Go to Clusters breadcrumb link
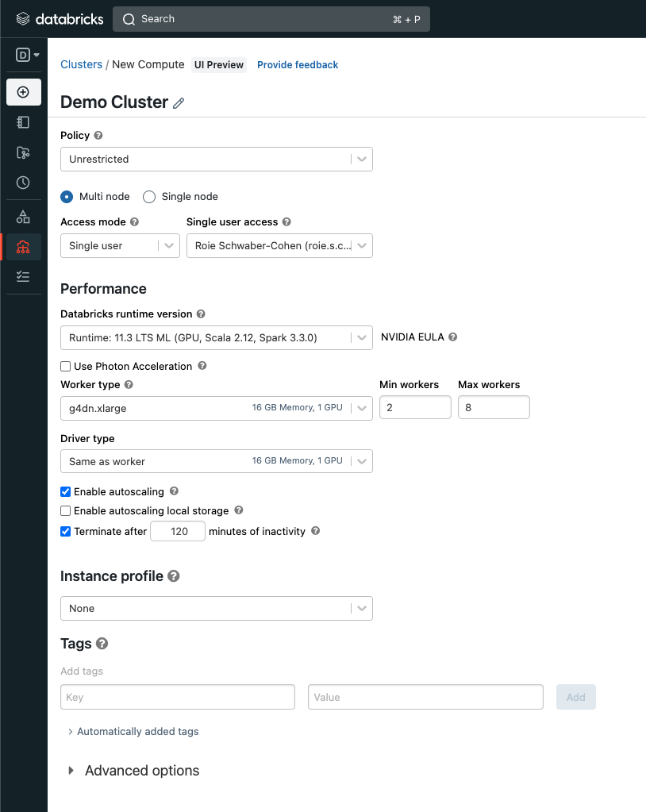 point(81,65)
